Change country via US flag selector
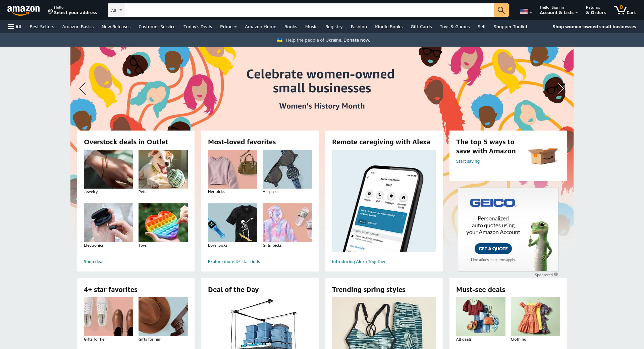The width and height of the screenshot is (644, 349). pyautogui.click(x=526, y=11)
